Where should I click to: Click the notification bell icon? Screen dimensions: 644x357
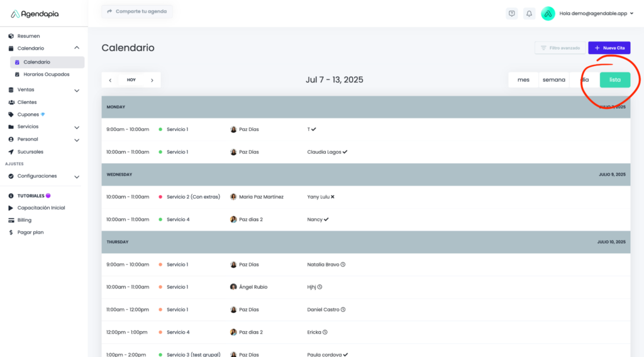[x=529, y=13]
